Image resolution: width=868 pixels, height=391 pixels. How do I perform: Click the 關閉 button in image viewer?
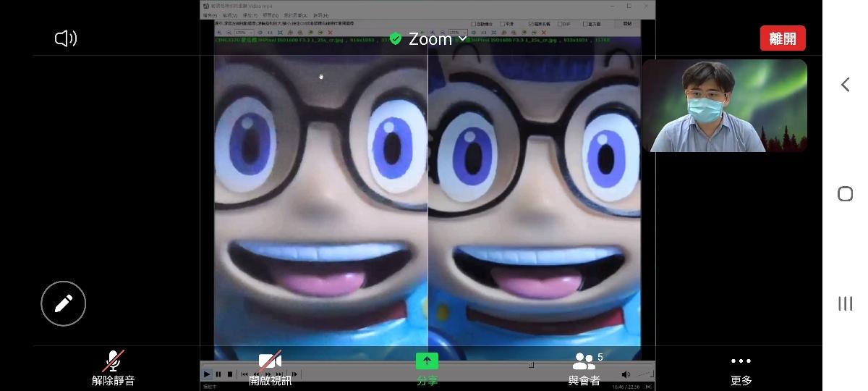pos(627,23)
